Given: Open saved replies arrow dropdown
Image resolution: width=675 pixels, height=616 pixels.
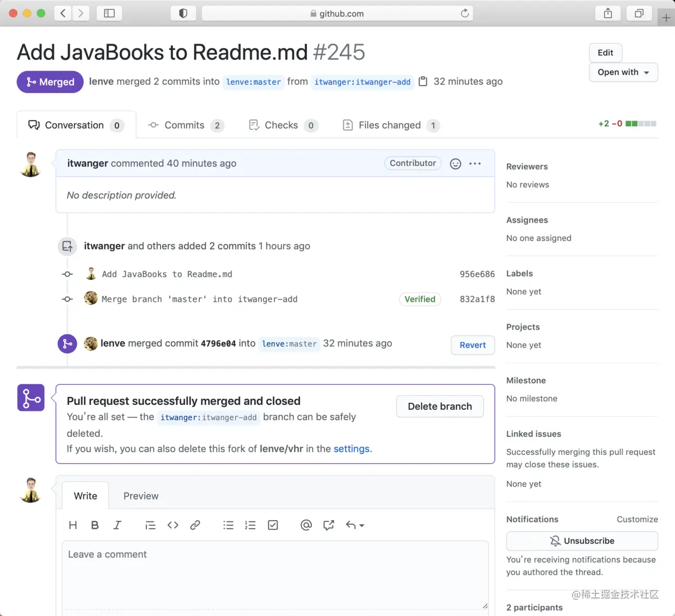Looking at the screenshot, I should (355, 525).
